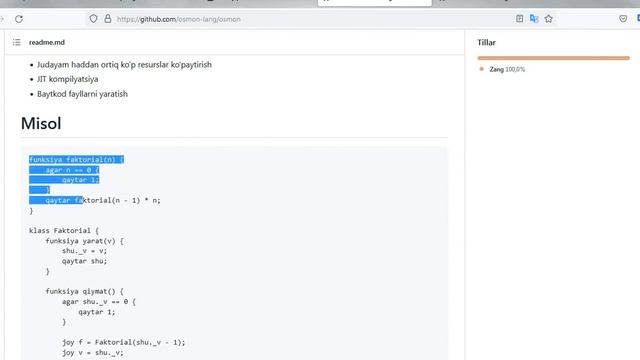Click code line 'qaytar faktorial(n - 1) * n;'

click(103, 200)
